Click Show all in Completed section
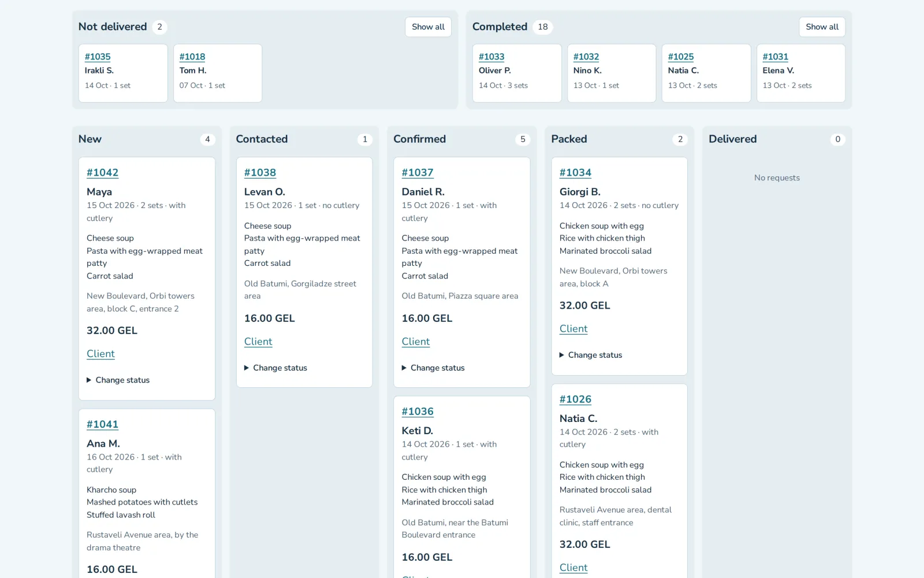This screenshot has height=578, width=924. pos(822,27)
